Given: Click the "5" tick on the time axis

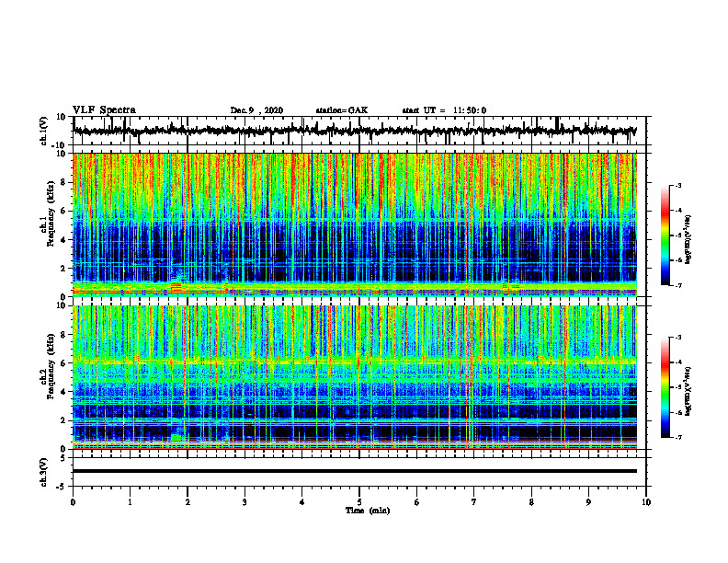Looking at the screenshot, I should [359, 502].
